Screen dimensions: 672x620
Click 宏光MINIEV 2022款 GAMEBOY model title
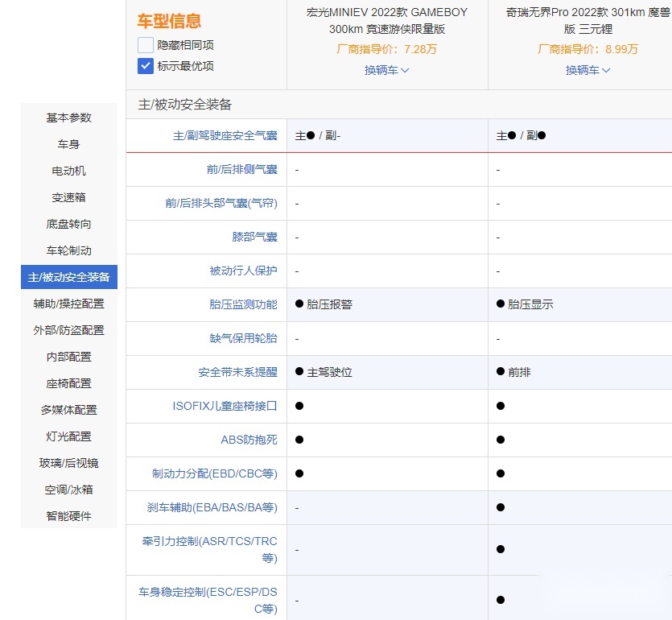point(387,21)
